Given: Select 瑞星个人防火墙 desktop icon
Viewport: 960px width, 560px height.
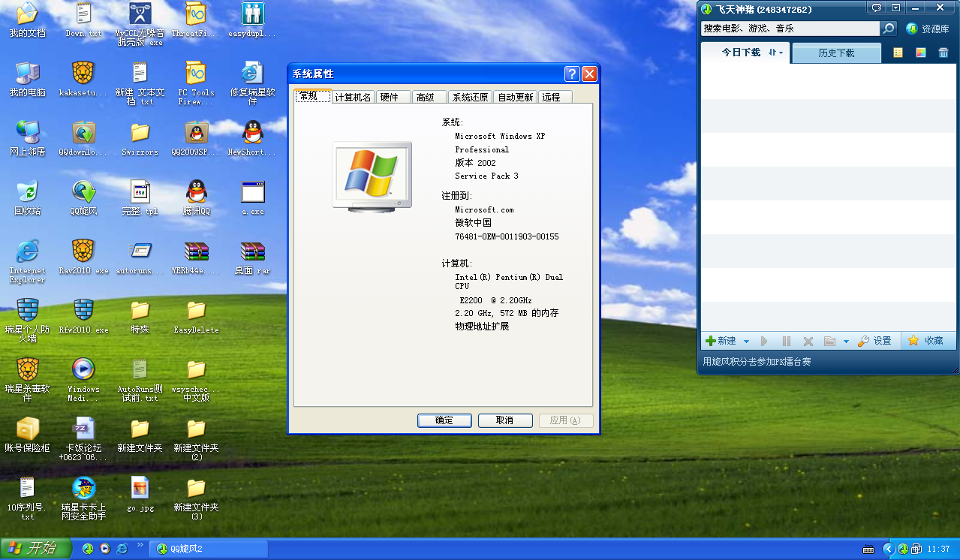Looking at the screenshot, I should point(27,321).
